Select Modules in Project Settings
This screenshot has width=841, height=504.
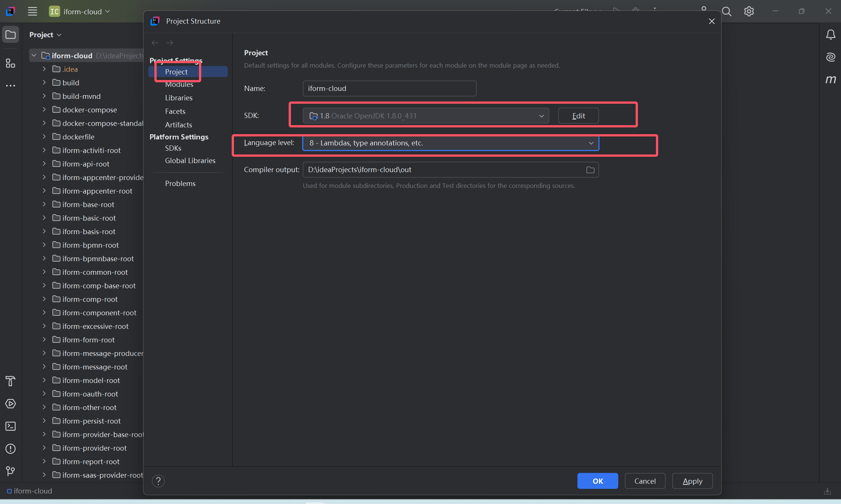coord(179,85)
